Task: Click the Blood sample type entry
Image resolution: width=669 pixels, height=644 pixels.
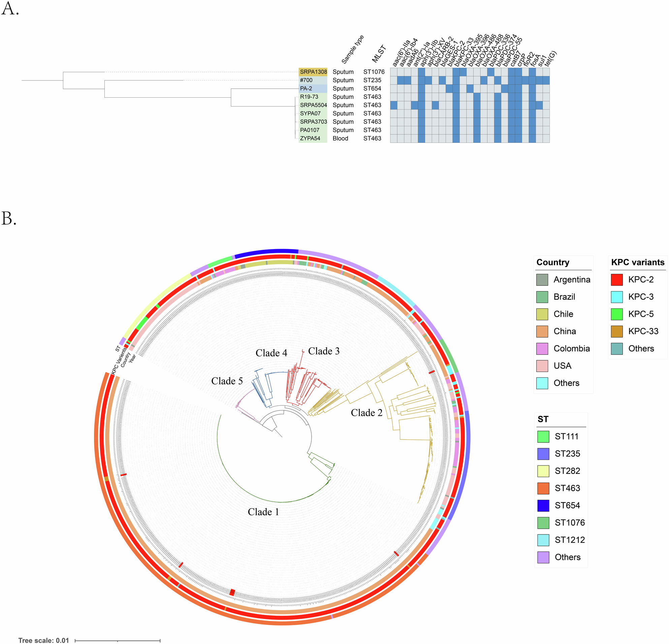Action: 340,138
